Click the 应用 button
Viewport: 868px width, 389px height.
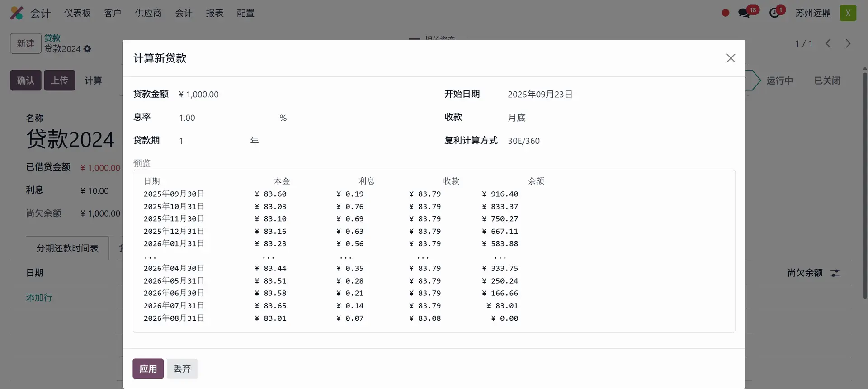tap(148, 369)
